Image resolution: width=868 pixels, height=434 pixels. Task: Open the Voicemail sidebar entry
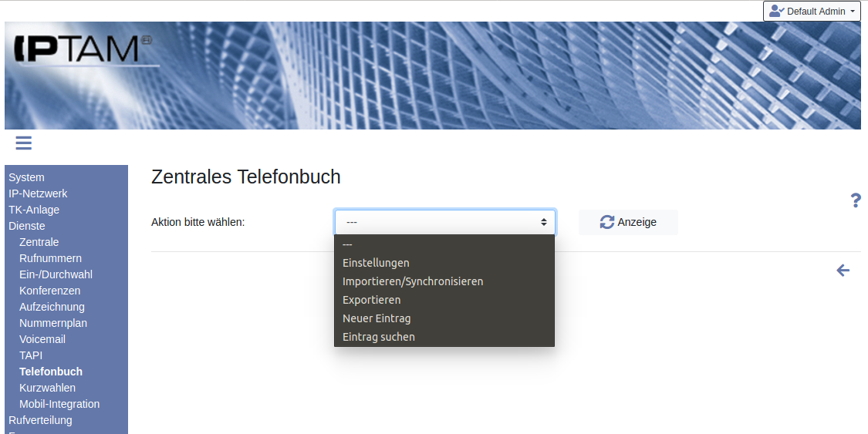(42, 339)
